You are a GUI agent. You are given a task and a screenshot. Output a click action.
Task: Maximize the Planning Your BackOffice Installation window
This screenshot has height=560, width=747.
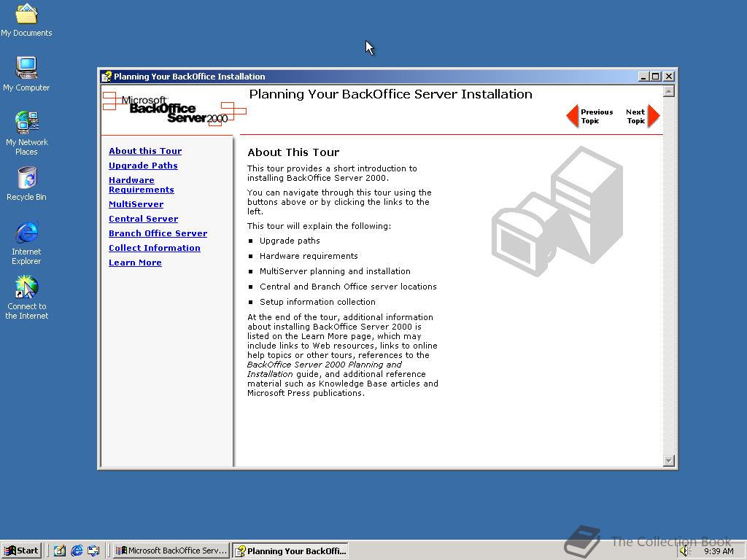click(656, 77)
